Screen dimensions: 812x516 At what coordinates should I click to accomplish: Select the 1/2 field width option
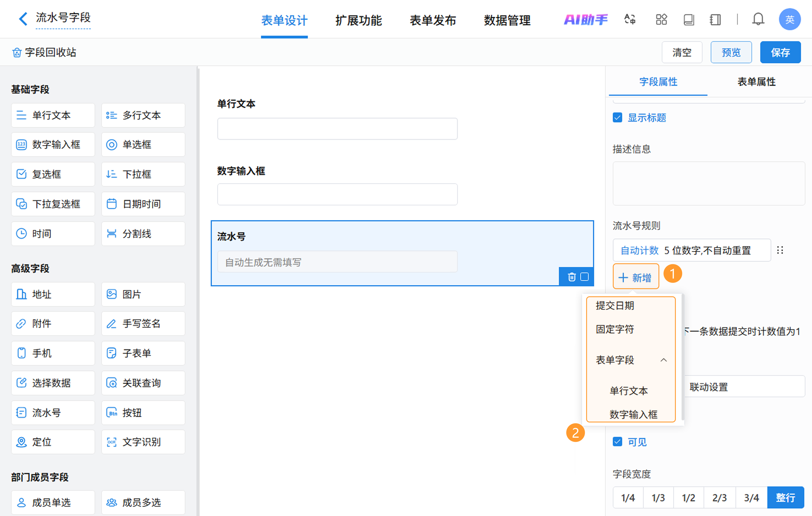tap(688, 497)
